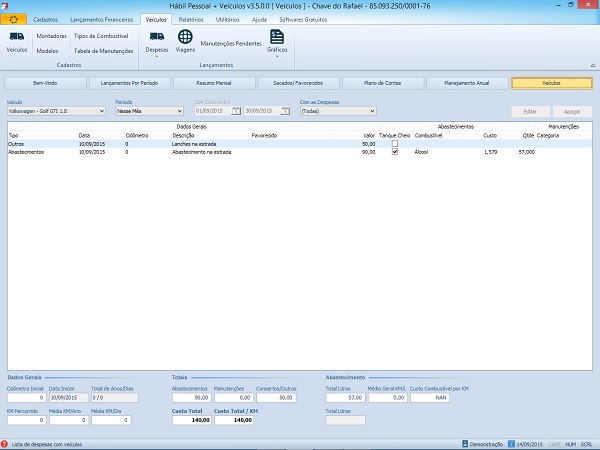Image resolution: width=600 pixels, height=450 pixels.
Task: Uncheck Tanque Cheio for Abastecimentos row
Action: tap(394, 152)
